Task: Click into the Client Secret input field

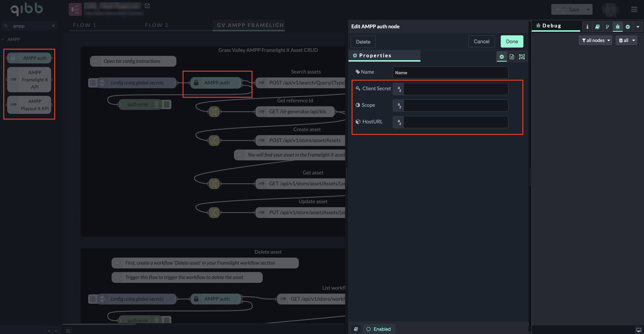Action: click(x=456, y=89)
